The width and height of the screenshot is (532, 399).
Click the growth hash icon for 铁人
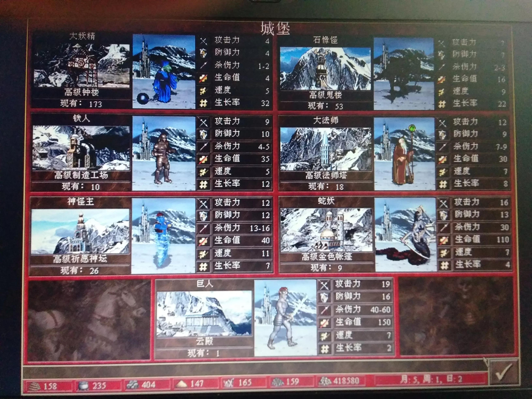[203, 185]
